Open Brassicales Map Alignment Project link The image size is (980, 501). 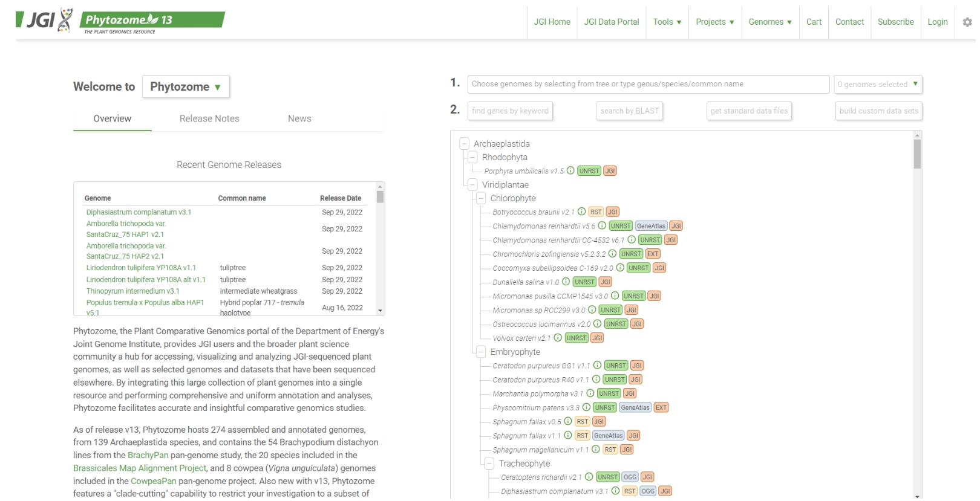140,468
